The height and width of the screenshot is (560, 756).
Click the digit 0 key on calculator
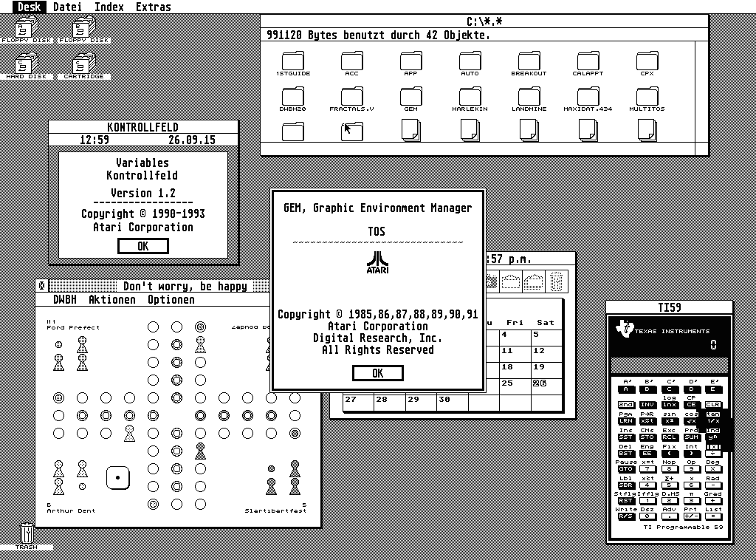point(647,516)
